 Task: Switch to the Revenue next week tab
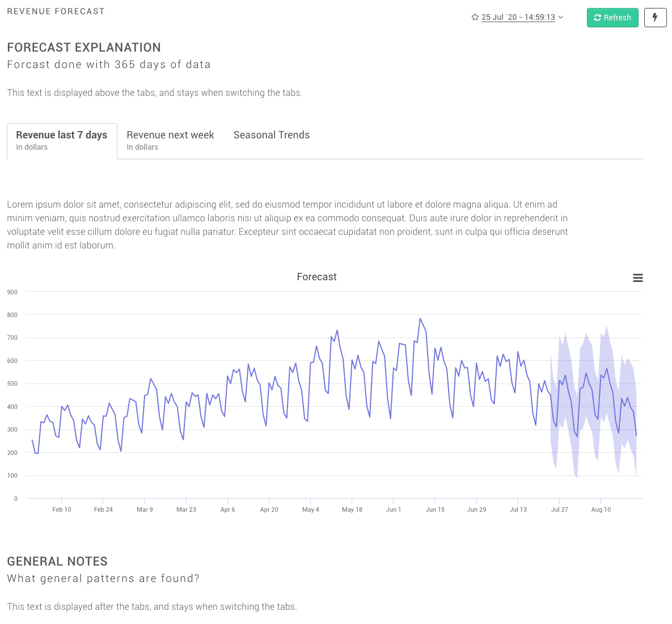[170, 141]
